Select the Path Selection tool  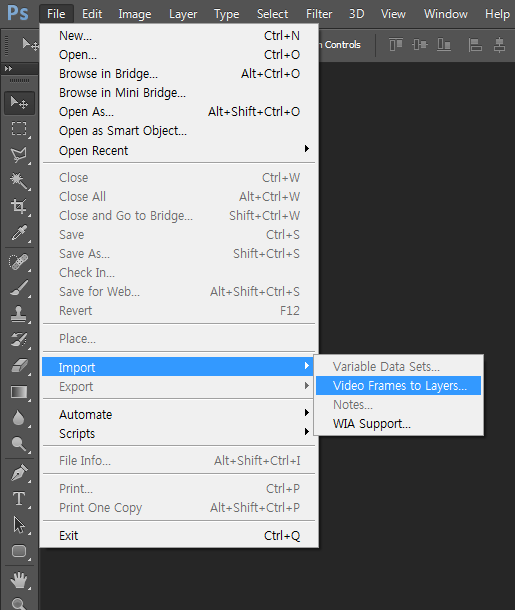(19, 525)
